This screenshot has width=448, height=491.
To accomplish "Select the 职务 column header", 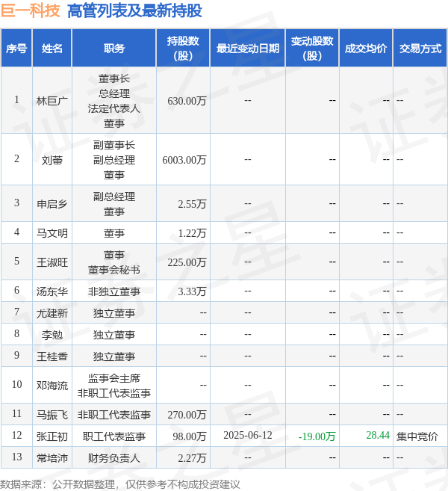I will (x=114, y=49).
